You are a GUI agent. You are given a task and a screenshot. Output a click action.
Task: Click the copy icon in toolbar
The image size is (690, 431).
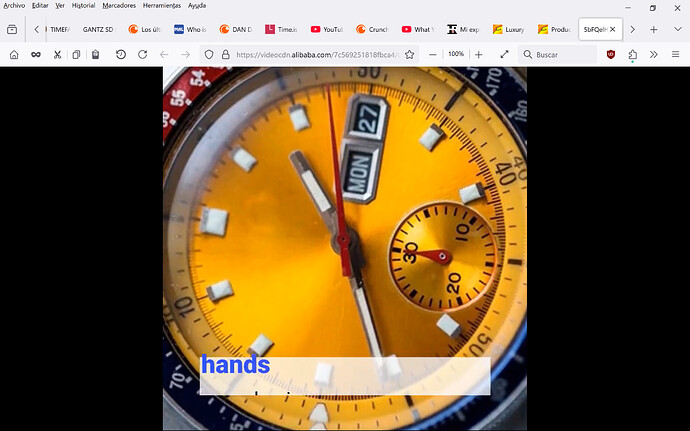[76, 55]
